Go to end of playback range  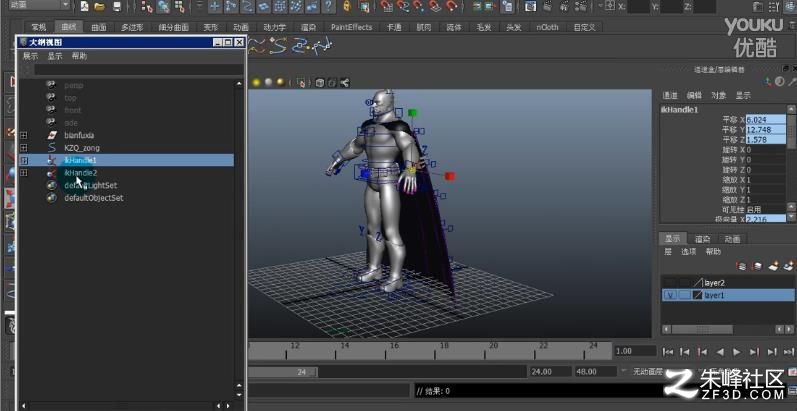coord(789,352)
